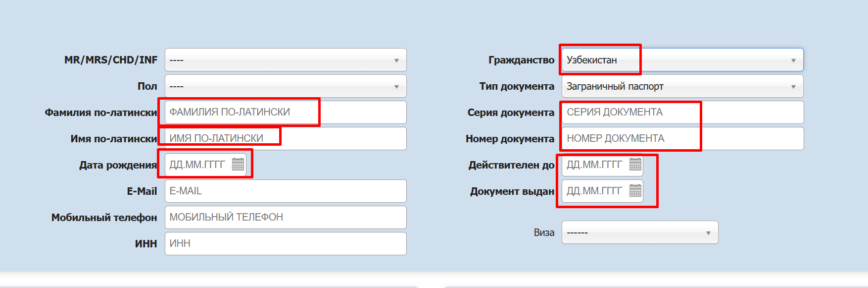
Task: Click the E-Mail input field
Action: tap(286, 191)
